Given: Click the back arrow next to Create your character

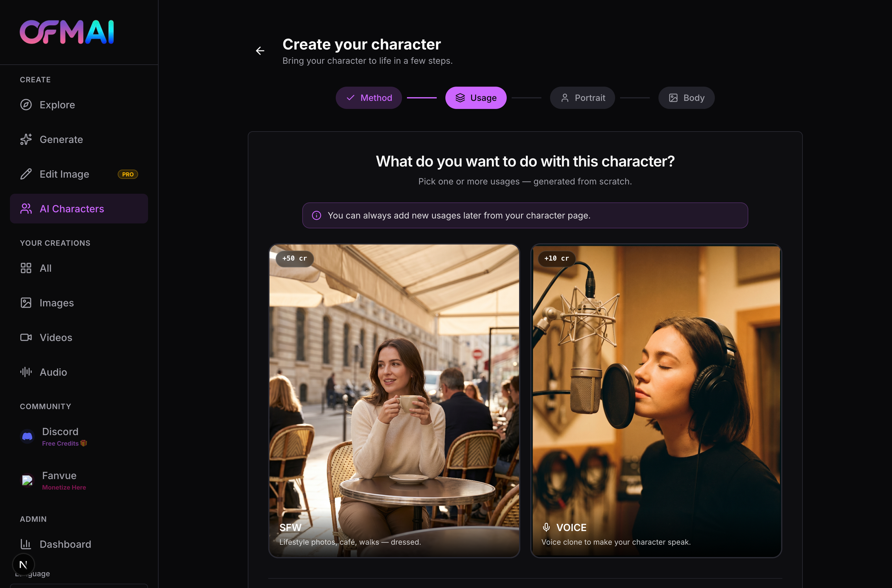Looking at the screenshot, I should pyautogui.click(x=260, y=51).
